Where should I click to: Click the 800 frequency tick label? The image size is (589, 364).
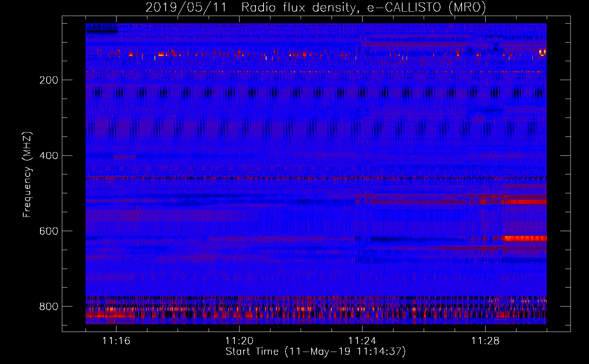(48, 306)
